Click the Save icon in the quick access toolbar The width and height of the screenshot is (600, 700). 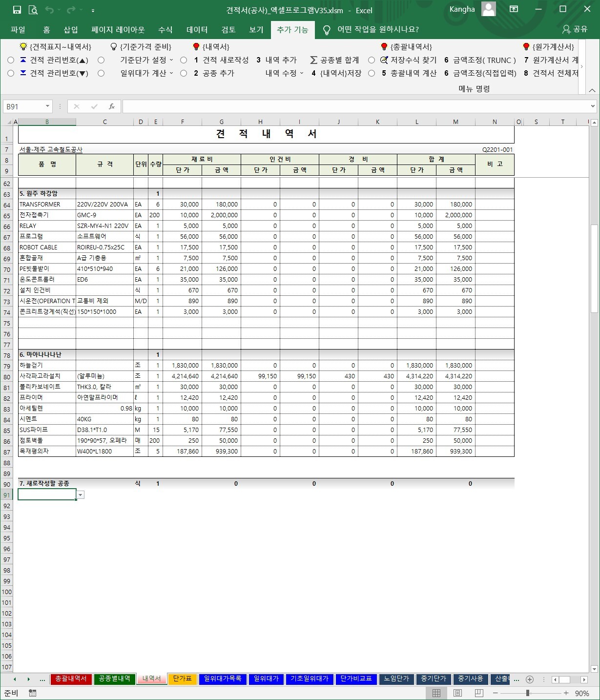(x=17, y=10)
